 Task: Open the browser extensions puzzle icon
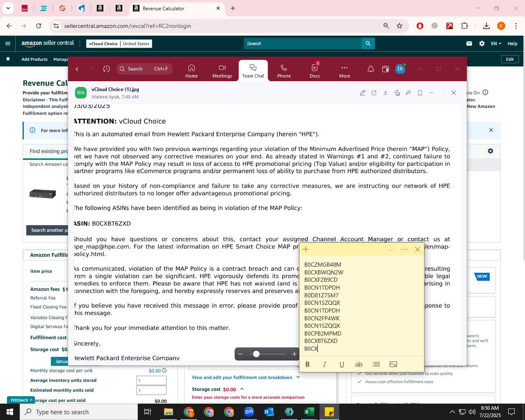[465, 26]
